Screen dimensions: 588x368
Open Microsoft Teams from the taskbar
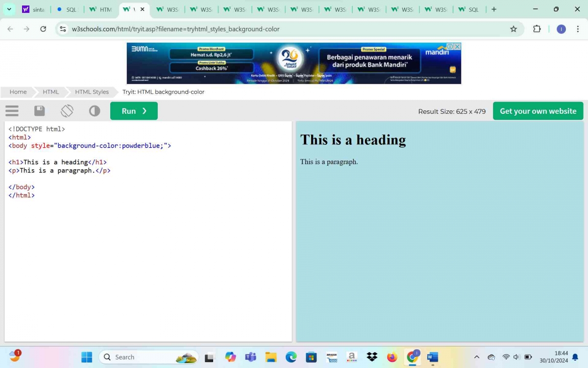tap(251, 357)
